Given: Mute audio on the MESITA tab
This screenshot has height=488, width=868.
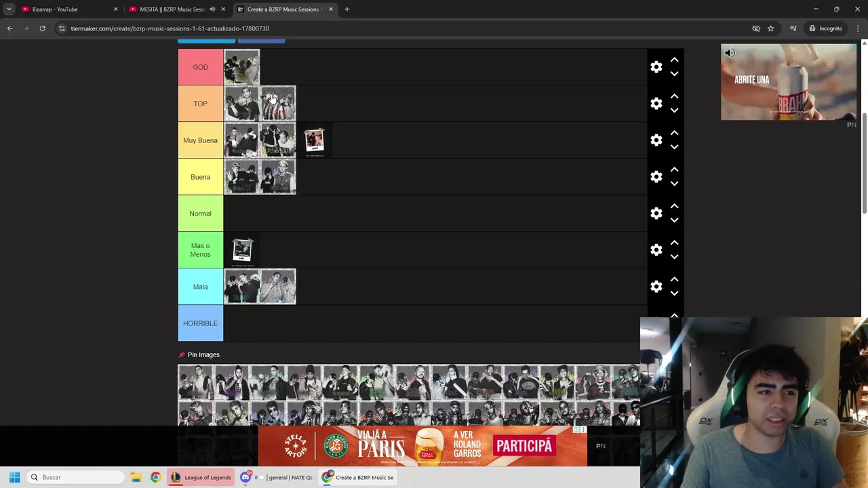Looking at the screenshot, I should pos(212,9).
